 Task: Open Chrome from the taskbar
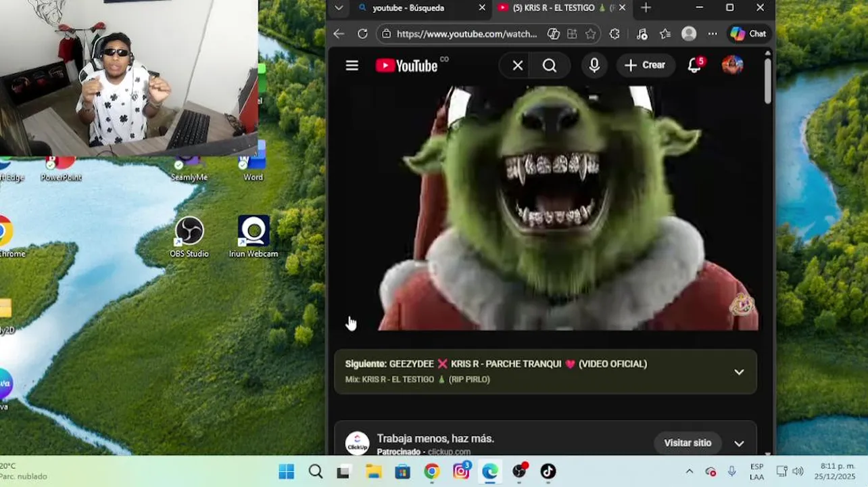click(431, 471)
